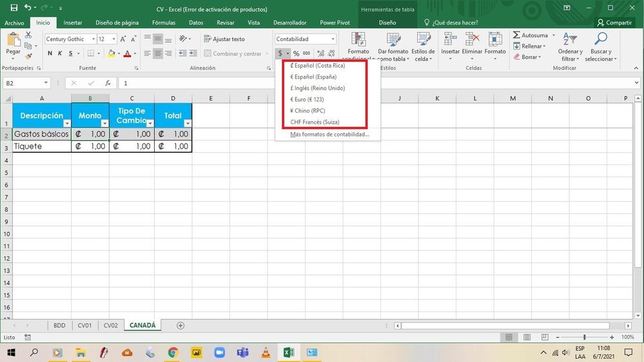The height and width of the screenshot is (362, 644).
Task: Open Buscar y seleccionar
Action: [601, 46]
